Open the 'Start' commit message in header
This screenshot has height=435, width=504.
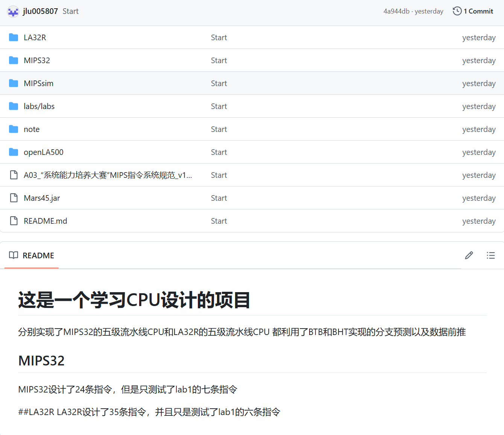click(x=70, y=11)
